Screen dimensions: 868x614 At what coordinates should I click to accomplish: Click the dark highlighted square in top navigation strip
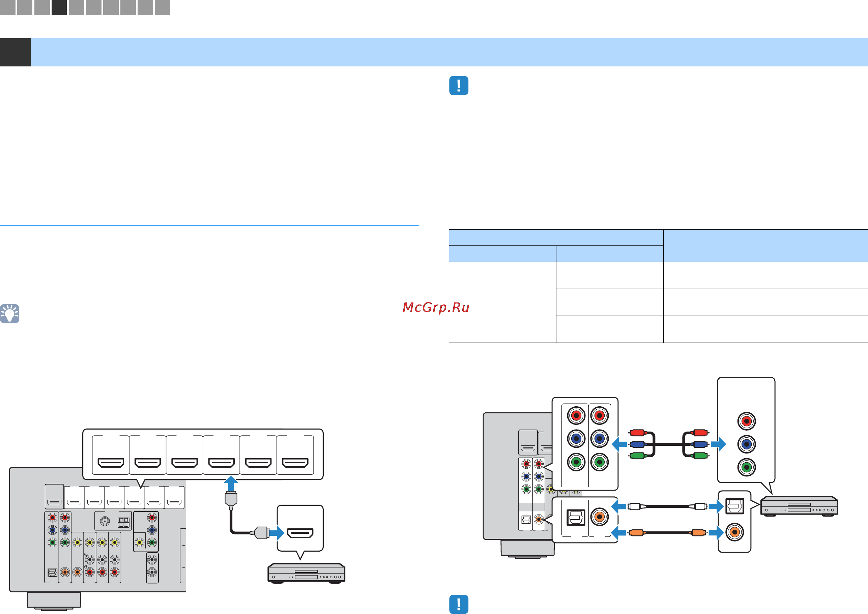pos(59,7)
